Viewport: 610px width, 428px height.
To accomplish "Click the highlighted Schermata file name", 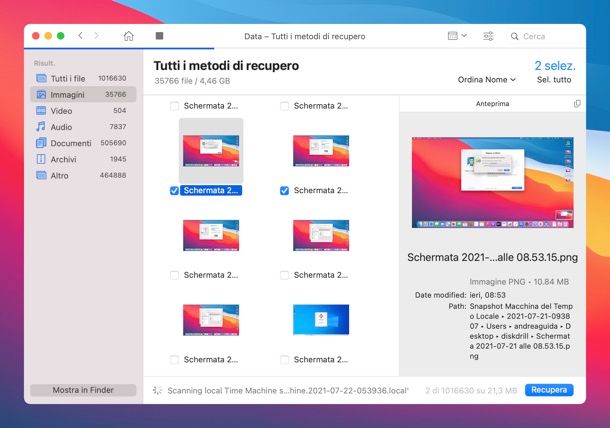I will (211, 190).
